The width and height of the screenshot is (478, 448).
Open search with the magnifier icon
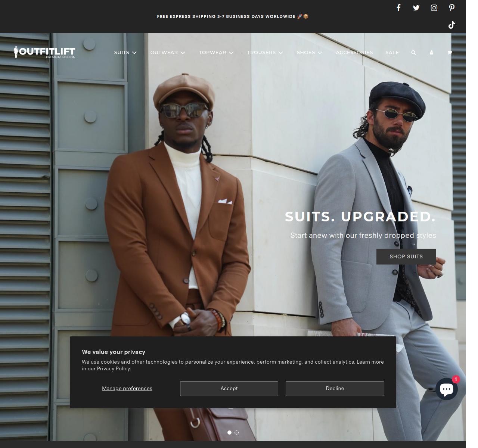click(413, 53)
